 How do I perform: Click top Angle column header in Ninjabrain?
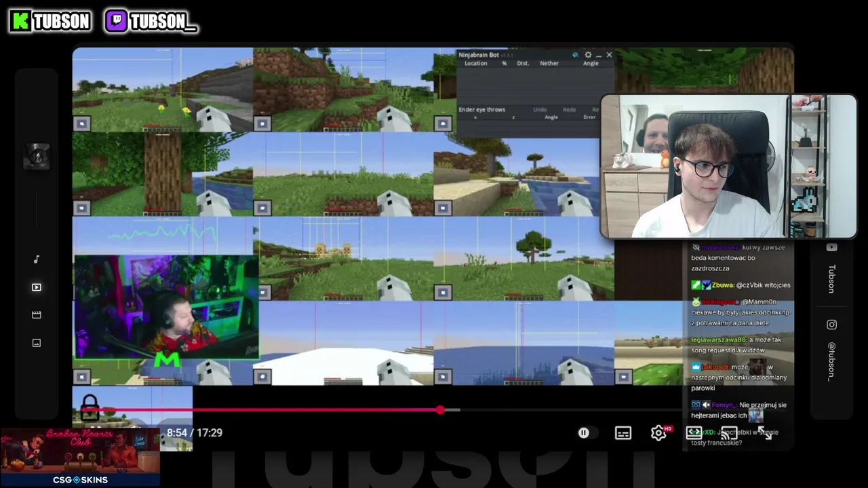(x=591, y=63)
